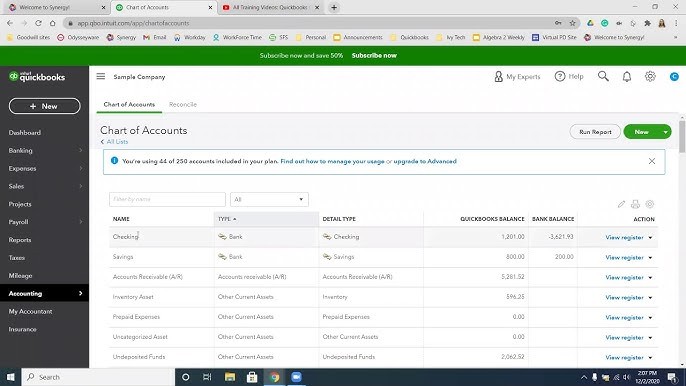Expand action dropdown for the Checking row
This screenshot has width=686, height=386.
pos(650,238)
